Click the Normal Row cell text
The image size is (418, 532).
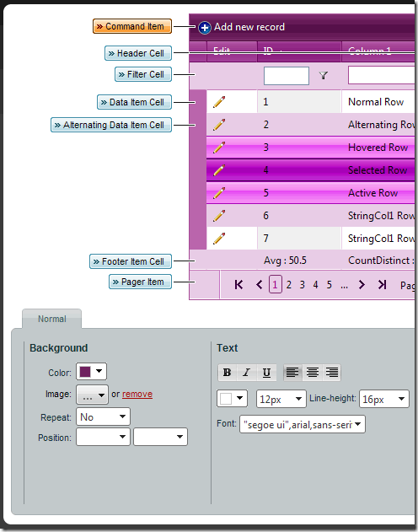click(x=376, y=102)
